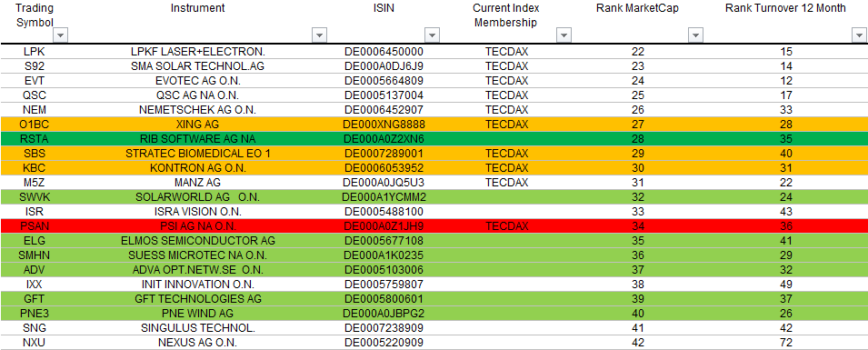Screen dimensions: 868x350
Task: Select the dark green RIB SOFTWARE AG NA cell
Action: click(197, 138)
